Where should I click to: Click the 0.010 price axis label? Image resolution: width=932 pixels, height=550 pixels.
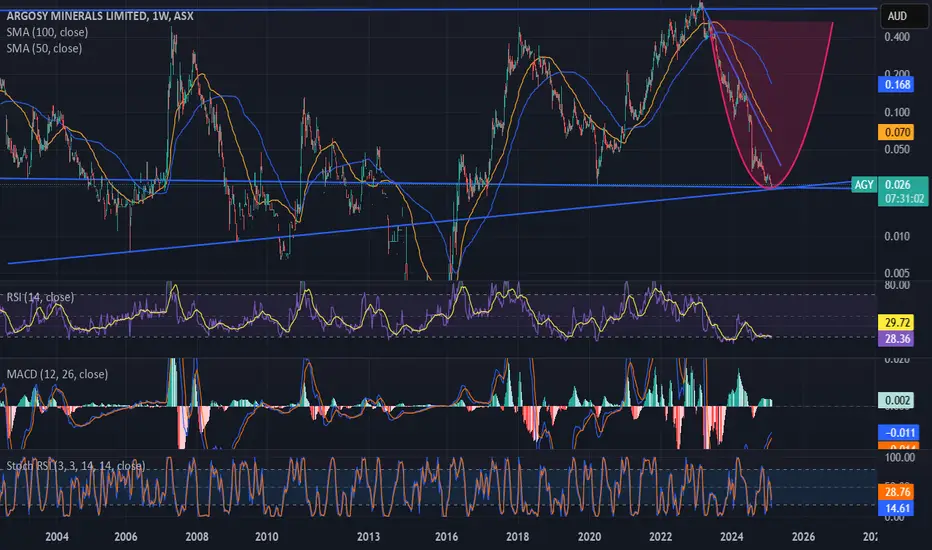897,236
